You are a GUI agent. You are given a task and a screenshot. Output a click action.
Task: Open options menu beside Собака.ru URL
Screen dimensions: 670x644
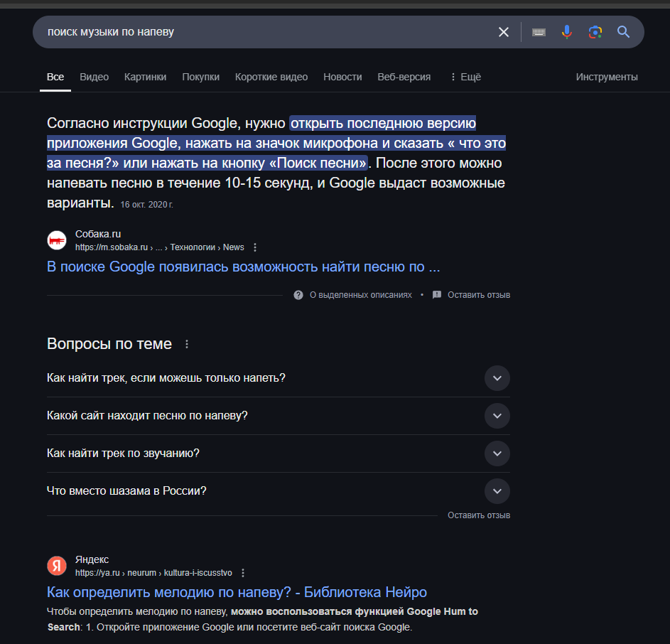[x=255, y=247]
